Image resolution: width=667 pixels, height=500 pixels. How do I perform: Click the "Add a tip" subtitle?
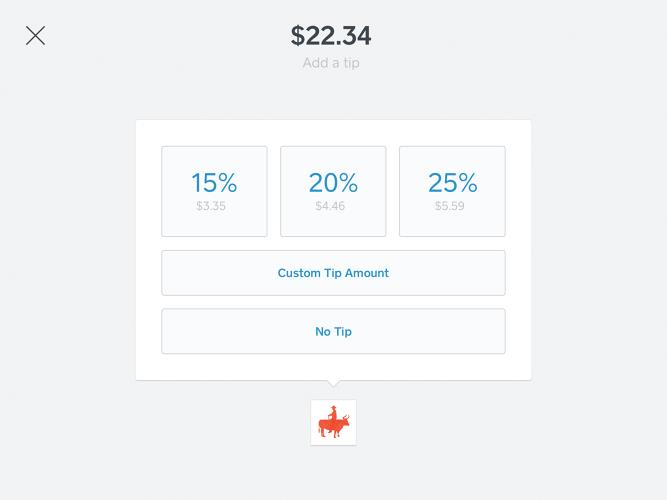pos(331,63)
